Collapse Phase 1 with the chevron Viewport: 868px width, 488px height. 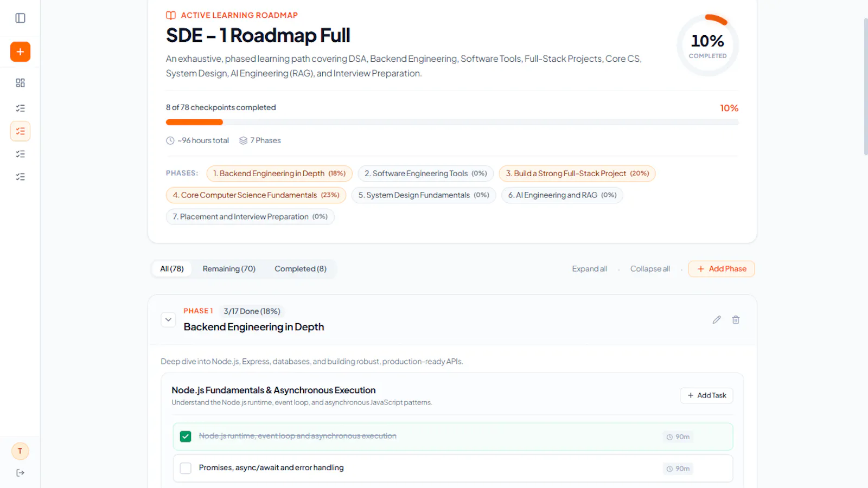pos(168,320)
